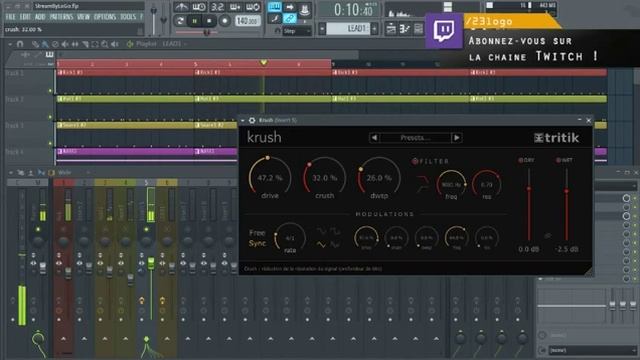The width and height of the screenshot is (640, 360).
Task: Open the PATTERNS menu
Action: pos(61,17)
